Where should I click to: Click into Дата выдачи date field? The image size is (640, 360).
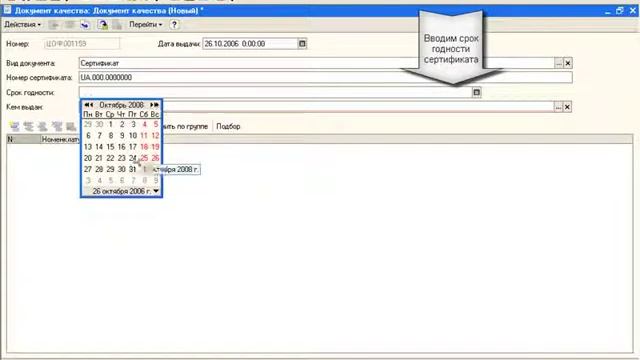(x=250, y=44)
